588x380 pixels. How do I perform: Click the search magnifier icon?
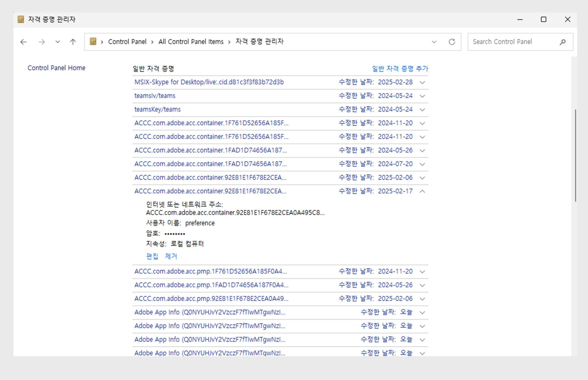(563, 42)
